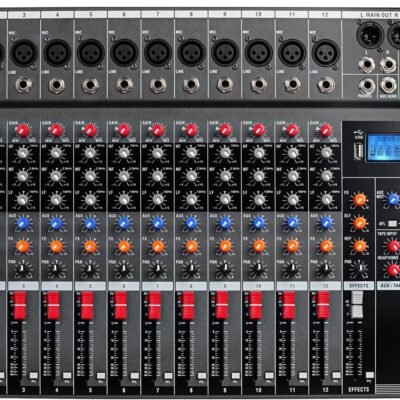Select the channel 10 MIC XLR input
The height and width of the screenshot is (400, 400).
point(258,53)
